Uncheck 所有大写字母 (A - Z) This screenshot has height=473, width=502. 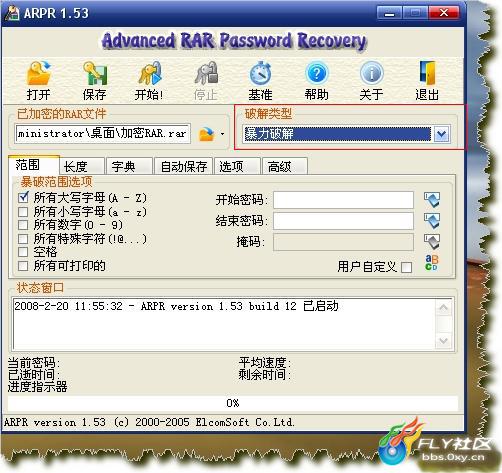[23, 198]
